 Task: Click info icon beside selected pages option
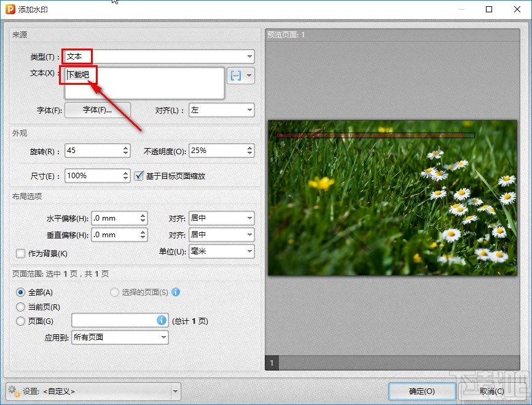[x=176, y=292]
